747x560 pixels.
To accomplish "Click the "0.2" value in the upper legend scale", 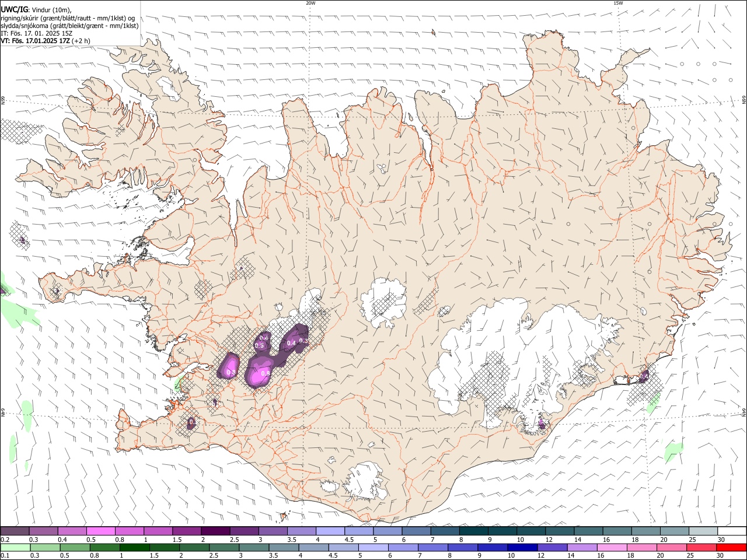I will [x=5, y=539].
